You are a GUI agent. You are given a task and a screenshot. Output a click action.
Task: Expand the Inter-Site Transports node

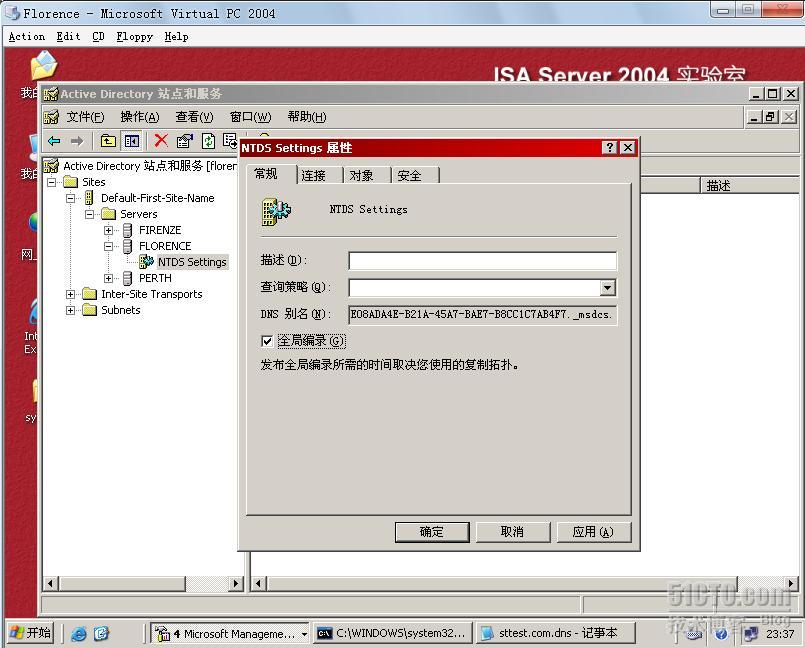pyautogui.click(x=71, y=294)
